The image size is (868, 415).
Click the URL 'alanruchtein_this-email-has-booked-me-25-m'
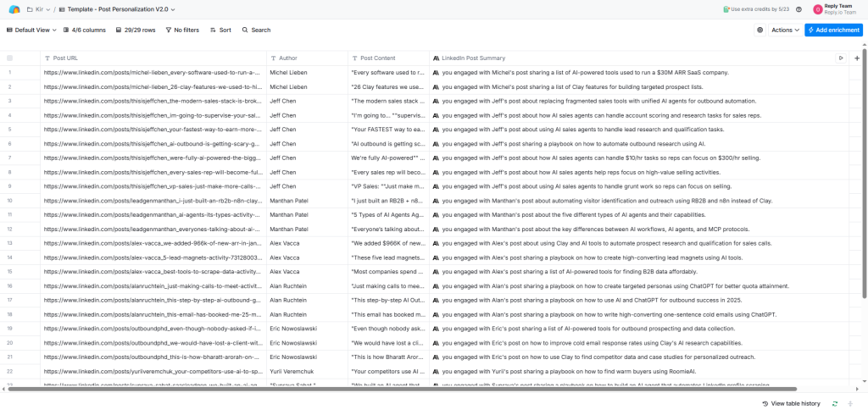coord(153,315)
